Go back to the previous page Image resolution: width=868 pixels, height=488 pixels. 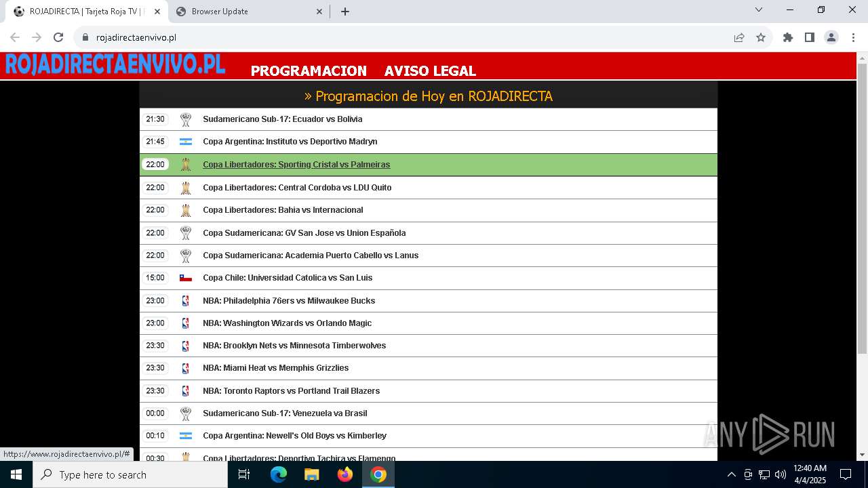[15, 38]
